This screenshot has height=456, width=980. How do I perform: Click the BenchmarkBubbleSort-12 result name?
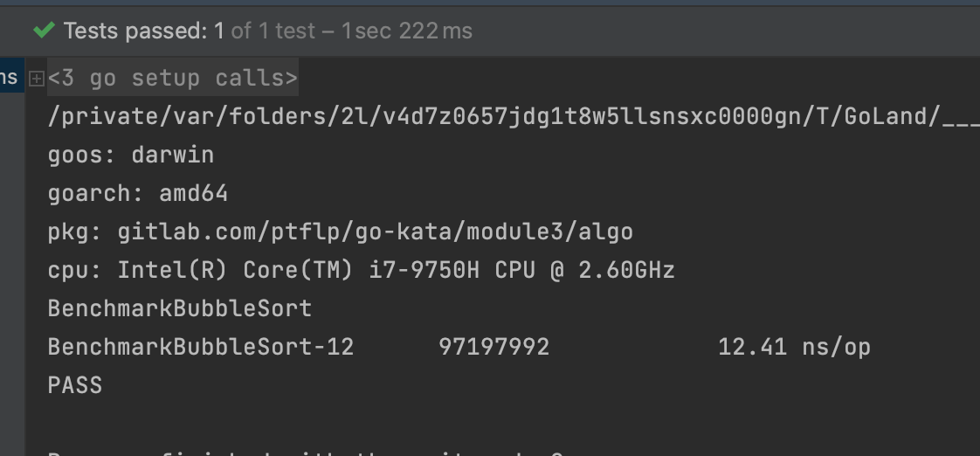coord(201,347)
